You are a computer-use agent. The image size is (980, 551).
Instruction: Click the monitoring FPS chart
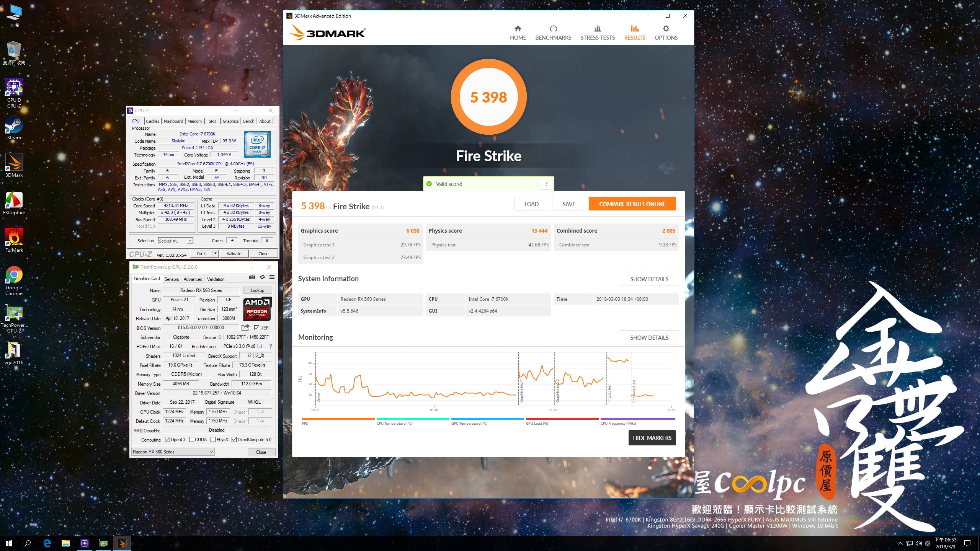[493, 380]
